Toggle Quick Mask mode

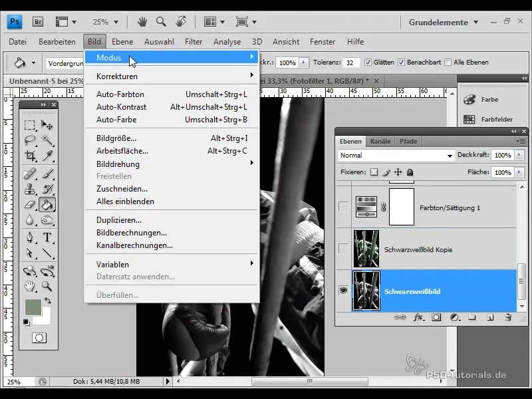(39, 338)
